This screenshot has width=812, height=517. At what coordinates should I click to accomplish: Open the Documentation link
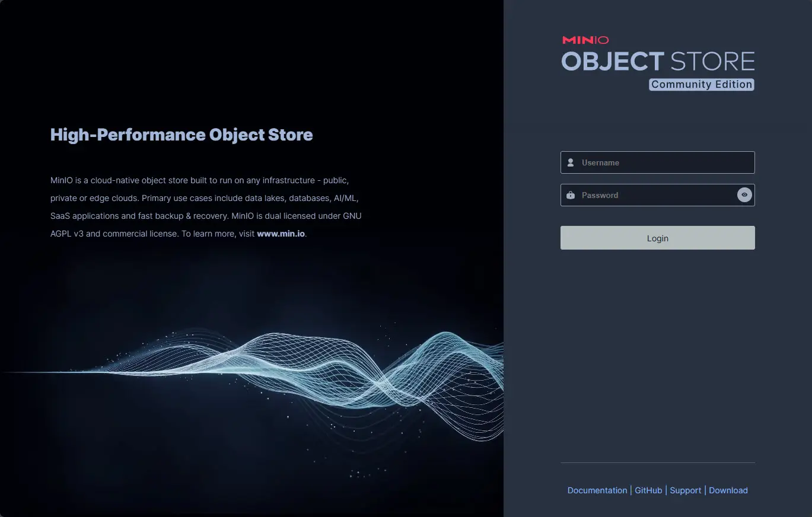click(x=597, y=490)
